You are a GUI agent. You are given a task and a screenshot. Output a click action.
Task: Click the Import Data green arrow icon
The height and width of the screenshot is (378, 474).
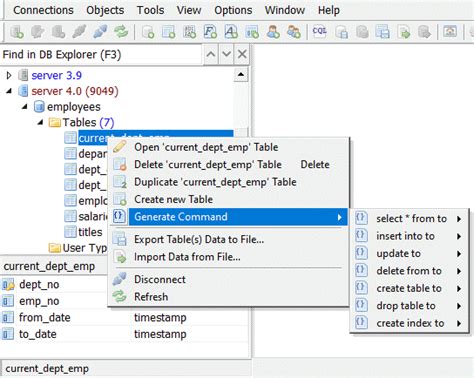pos(120,257)
